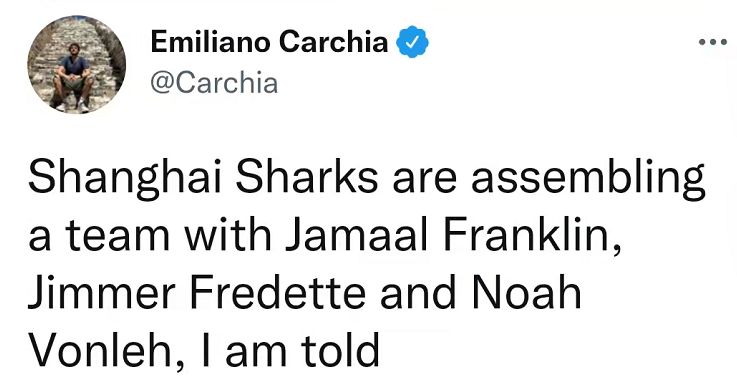Viewport: 737px width, 391px height.
Task: Click the word "team" in the tweet
Action: pyautogui.click(x=118, y=235)
